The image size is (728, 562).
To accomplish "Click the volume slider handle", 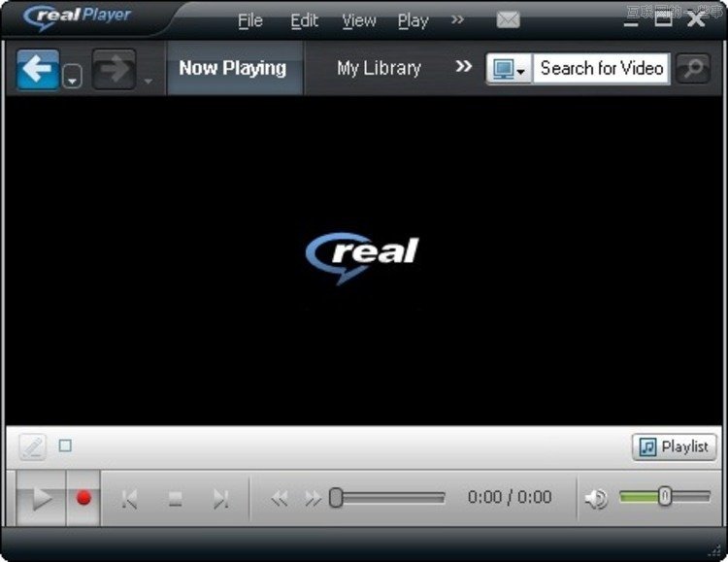I will tap(665, 496).
